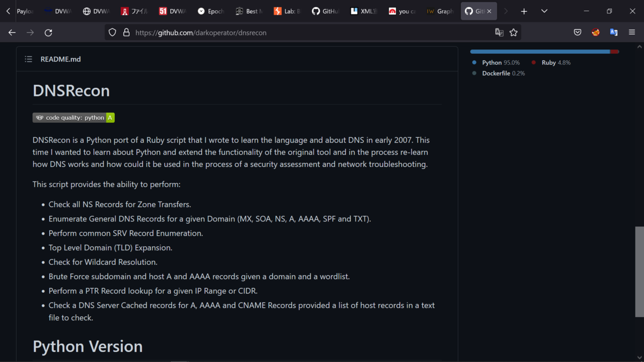
Task: Click 'Perform a PTR Record lookup' item
Action: pyautogui.click(x=153, y=291)
